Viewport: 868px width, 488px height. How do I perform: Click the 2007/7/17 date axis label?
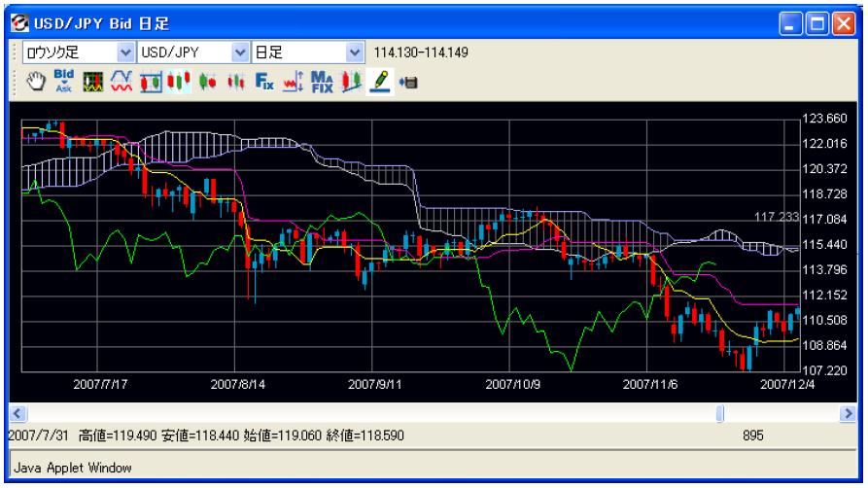100,384
